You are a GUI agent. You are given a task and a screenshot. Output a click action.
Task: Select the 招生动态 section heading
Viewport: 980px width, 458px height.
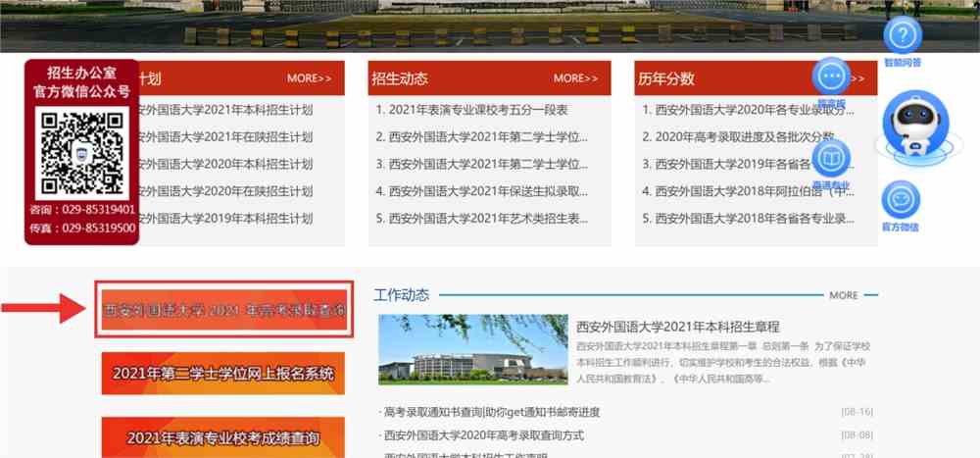[x=400, y=78]
